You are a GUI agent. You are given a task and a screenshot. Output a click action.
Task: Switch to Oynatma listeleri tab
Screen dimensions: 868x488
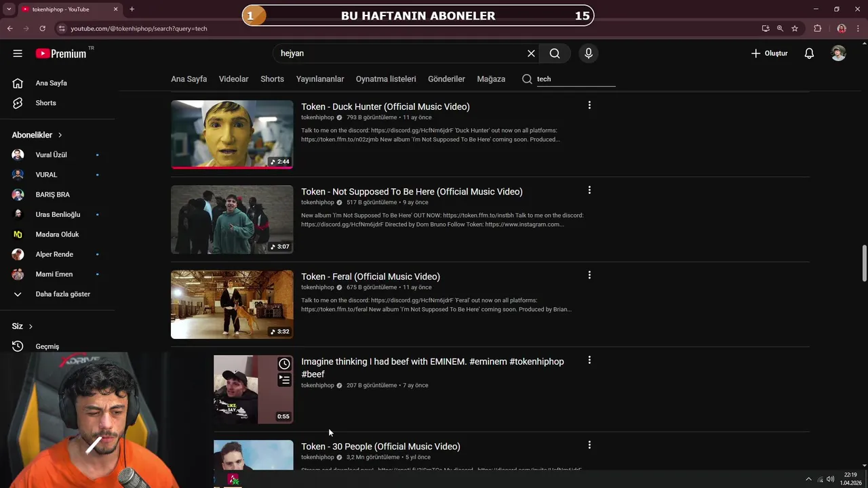(386, 79)
